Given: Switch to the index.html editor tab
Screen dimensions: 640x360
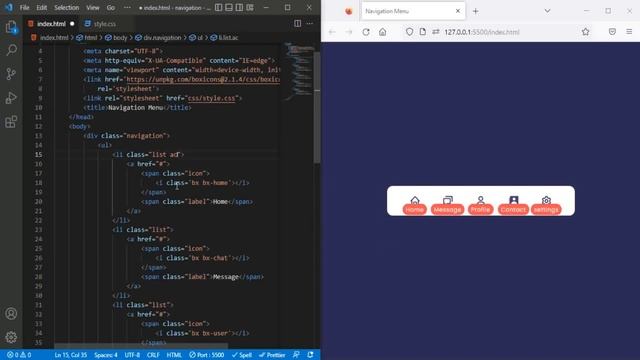Looking at the screenshot, I should click(51, 24).
